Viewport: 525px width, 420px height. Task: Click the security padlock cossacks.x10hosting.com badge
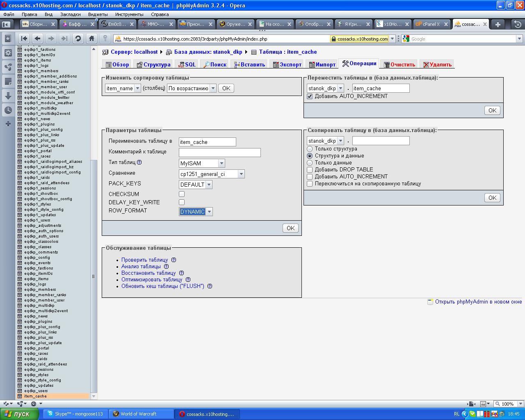click(360, 39)
